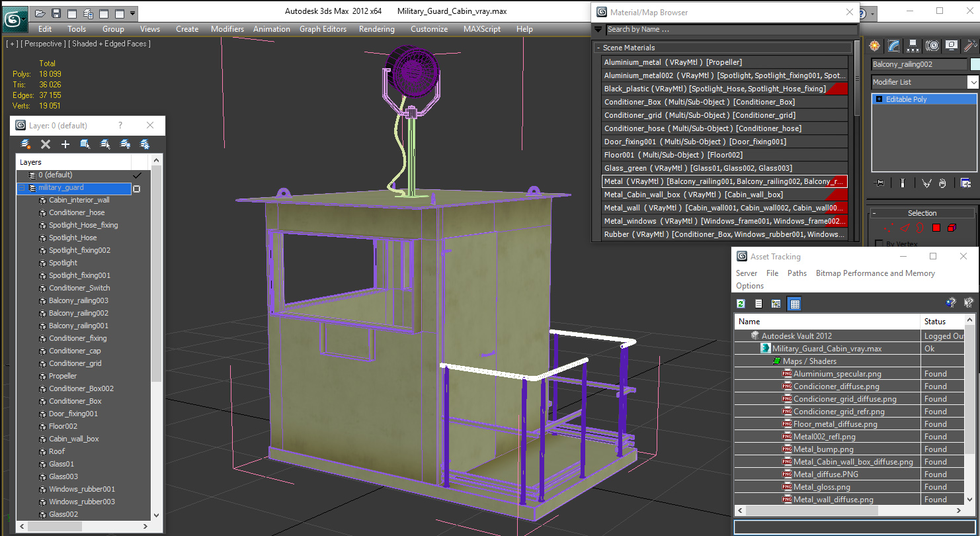This screenshot has height=536, width=980.
Task: Select Polygon sub-object level icon
Action: 936,228
